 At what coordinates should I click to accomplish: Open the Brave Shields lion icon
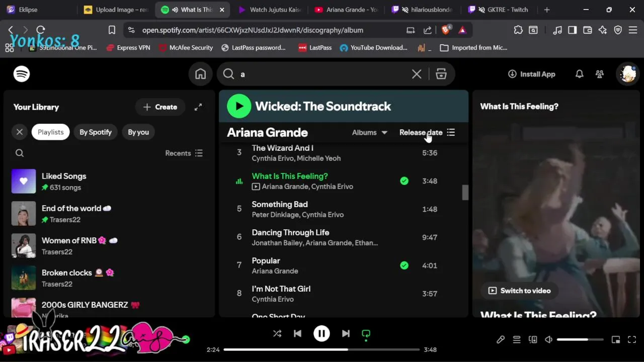pyautogui.click(x=446, y=30)
